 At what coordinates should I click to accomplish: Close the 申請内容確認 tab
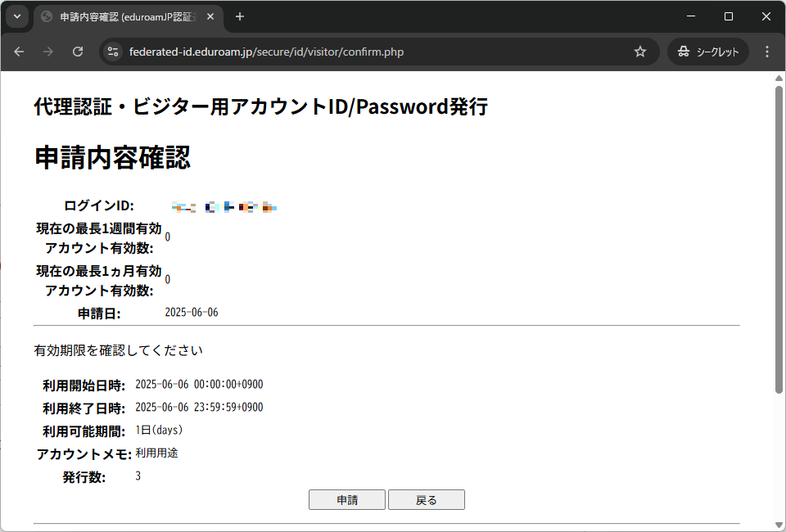pos(210,17)
